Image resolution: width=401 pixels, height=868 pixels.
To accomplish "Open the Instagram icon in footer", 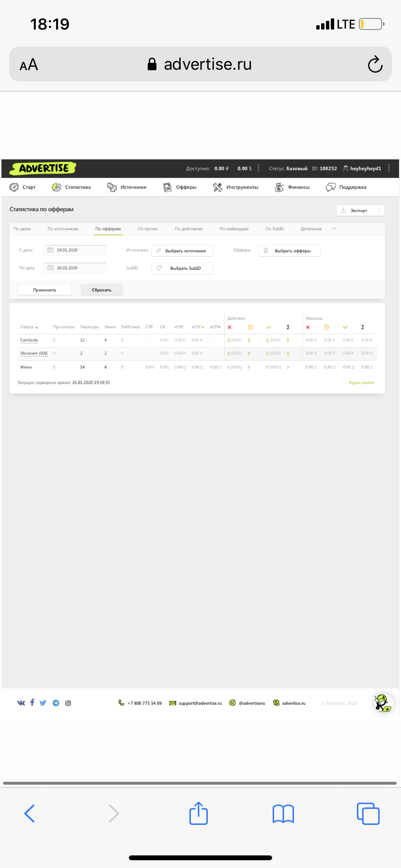I will (x=68, y=703).
